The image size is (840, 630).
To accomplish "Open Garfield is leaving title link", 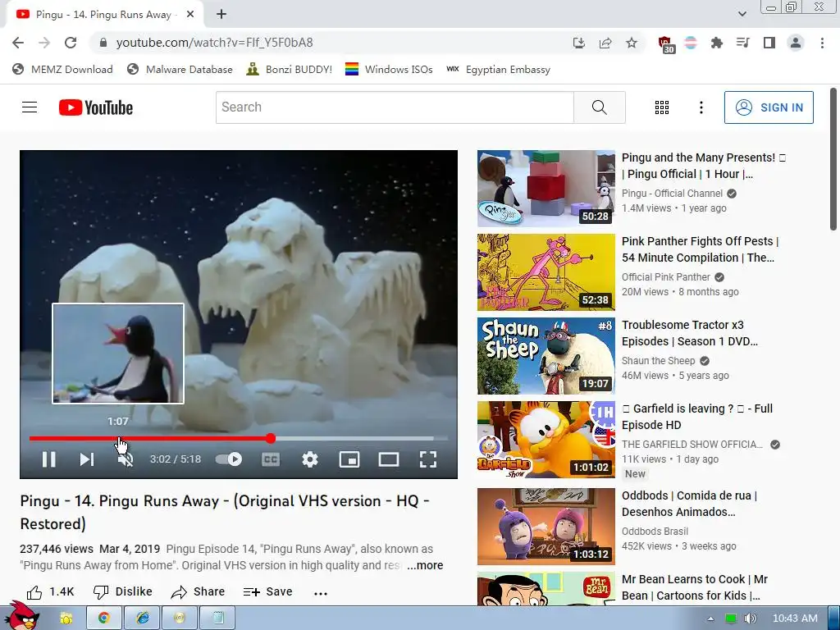I will point(697,416).
